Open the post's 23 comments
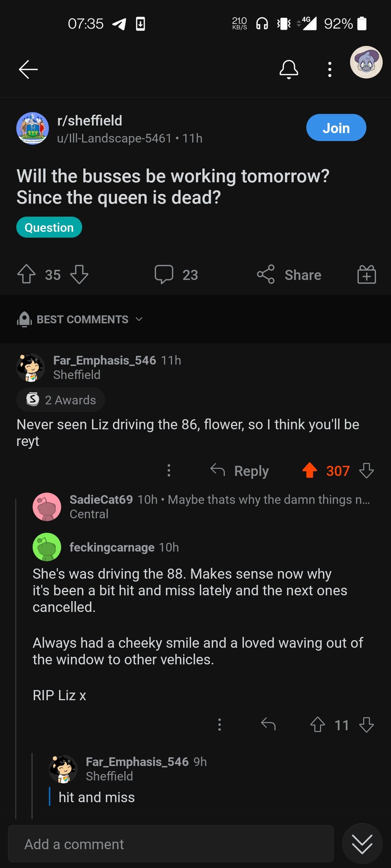 pos(176,274)
